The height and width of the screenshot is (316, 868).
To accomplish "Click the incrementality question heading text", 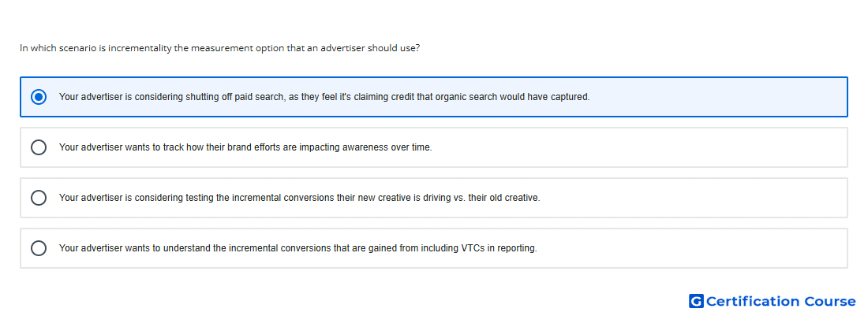I will point(220,48).
